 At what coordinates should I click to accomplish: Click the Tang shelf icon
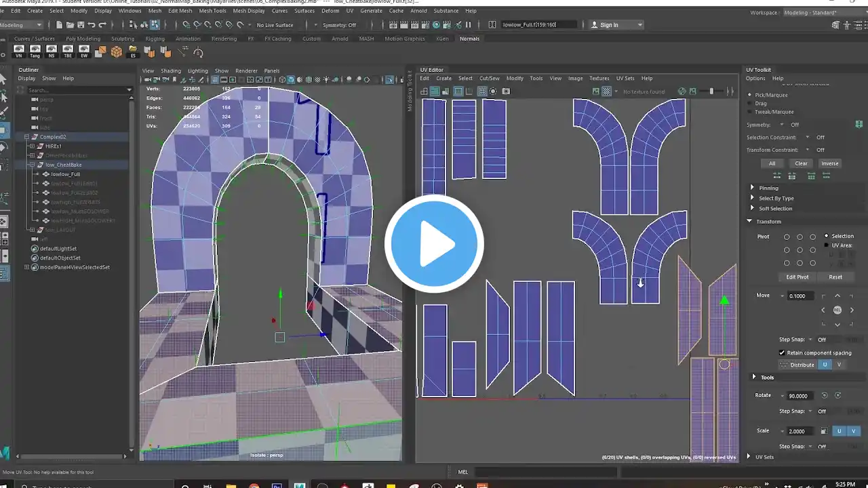pyautogui.click(x=35, y=51)
